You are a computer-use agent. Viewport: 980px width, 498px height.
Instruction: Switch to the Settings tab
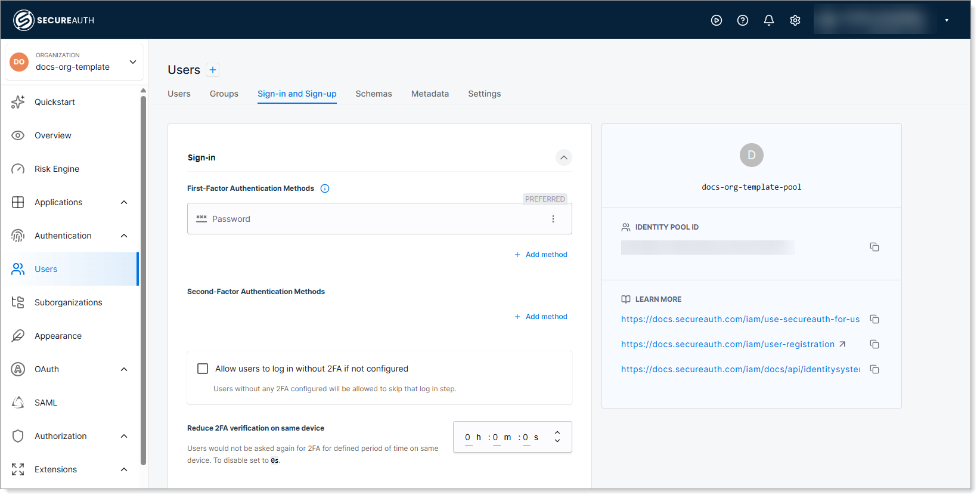[484, 94]
